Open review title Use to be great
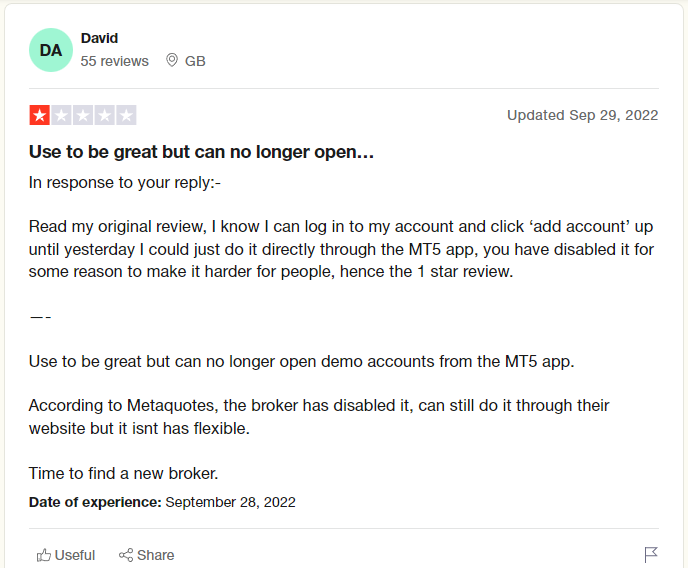 pos(201,152)
